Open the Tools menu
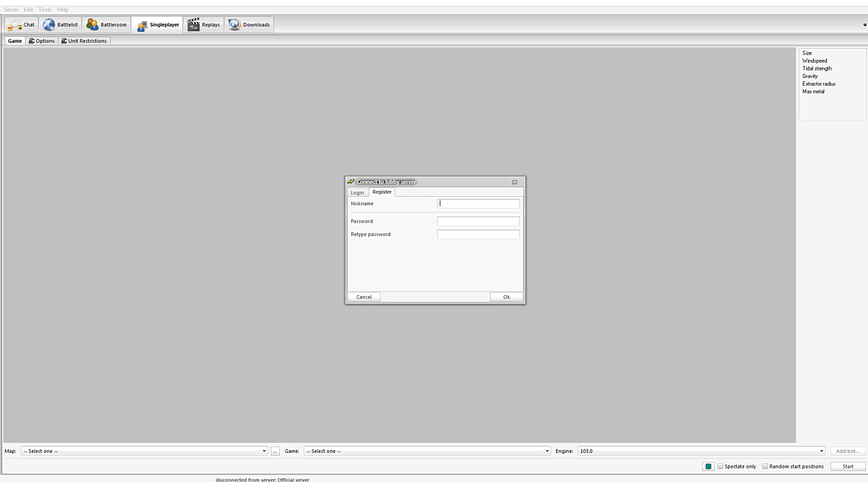Screen dimensions: 868x488 coord(45,10)
